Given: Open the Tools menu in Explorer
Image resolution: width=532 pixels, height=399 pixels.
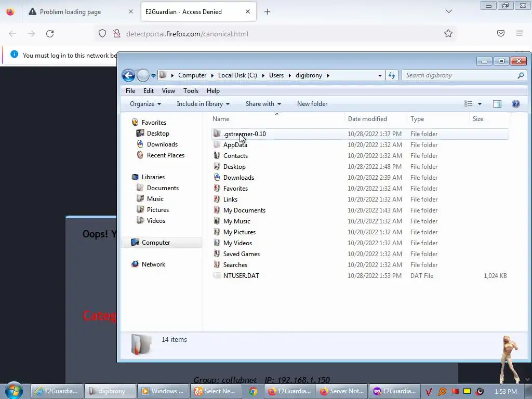Looking at the screenshot, I should (191, 91).
